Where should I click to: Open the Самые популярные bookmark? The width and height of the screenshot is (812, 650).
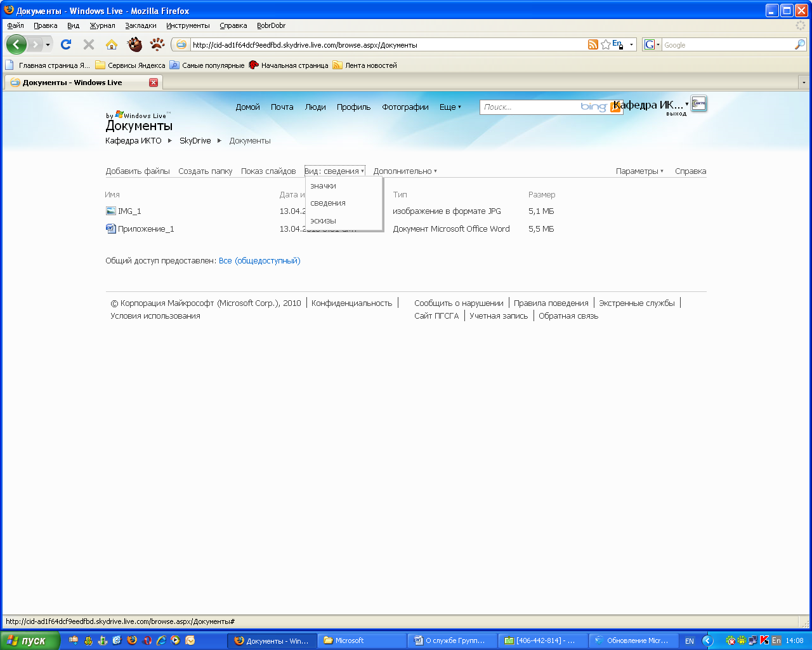tap(207, 65)
